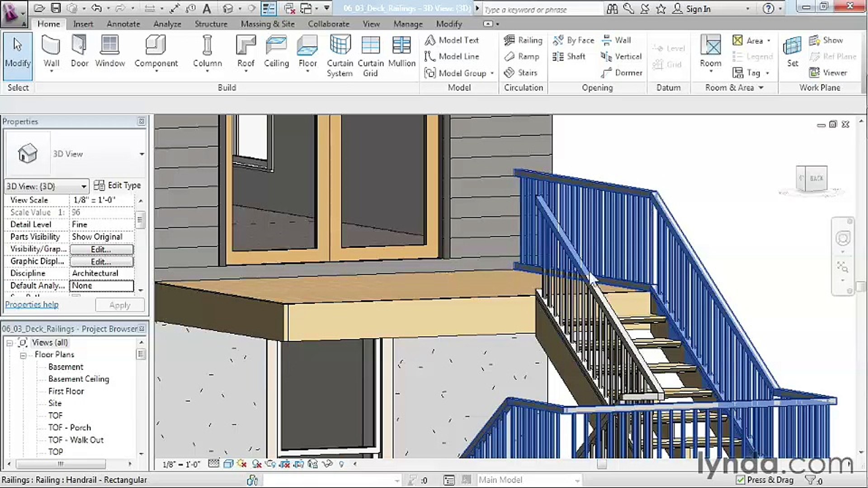Click Edit for Graphic Display Options

(x=101, y=262)
